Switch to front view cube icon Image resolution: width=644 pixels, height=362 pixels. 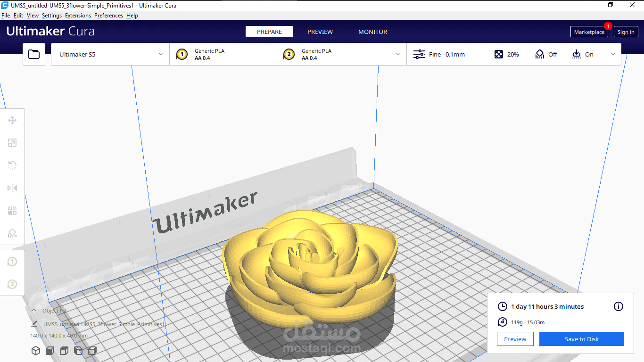(50, 351)
